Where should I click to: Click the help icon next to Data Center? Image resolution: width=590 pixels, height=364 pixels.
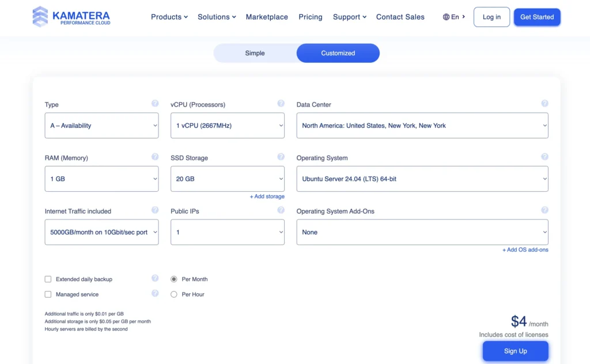(544, 104)
